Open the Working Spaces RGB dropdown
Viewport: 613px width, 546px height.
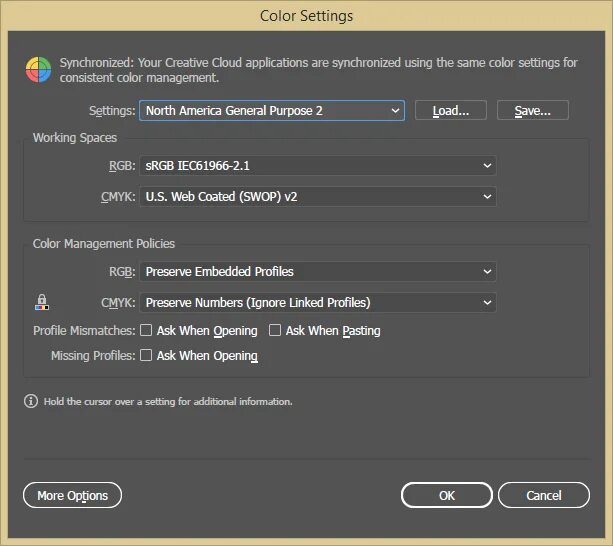[x=318, y=166]
